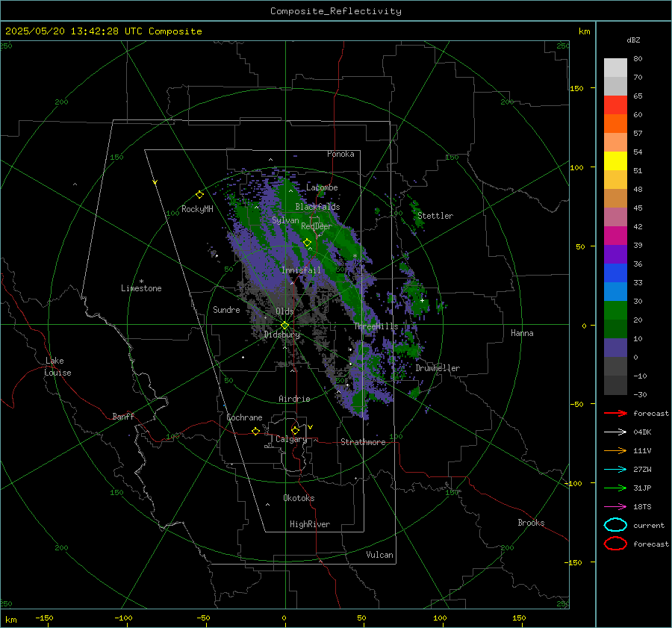Image resolution: width=672 pixels, height=628 pixels.
Task: Click the dBZ legend heading
Action: pyautogui.click(x=633, y=40)
